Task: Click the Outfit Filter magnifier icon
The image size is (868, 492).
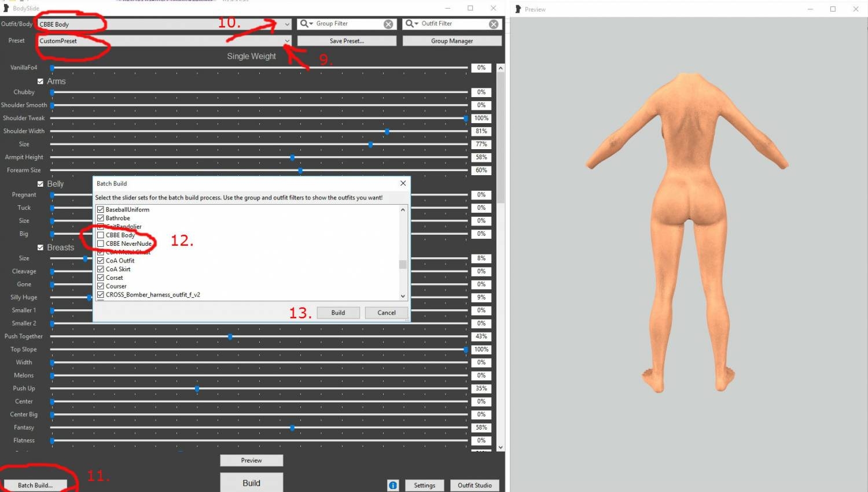Action: [410, 24]
